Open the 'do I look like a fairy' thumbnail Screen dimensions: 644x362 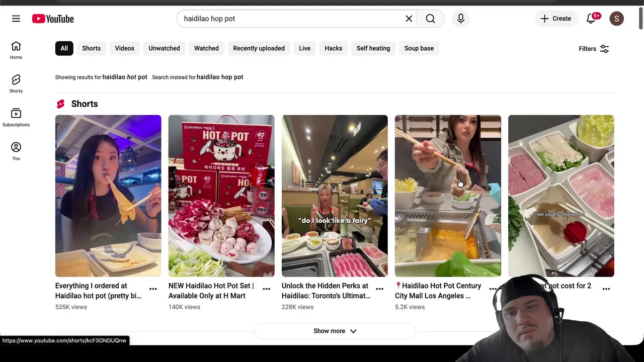coord(335,196)
